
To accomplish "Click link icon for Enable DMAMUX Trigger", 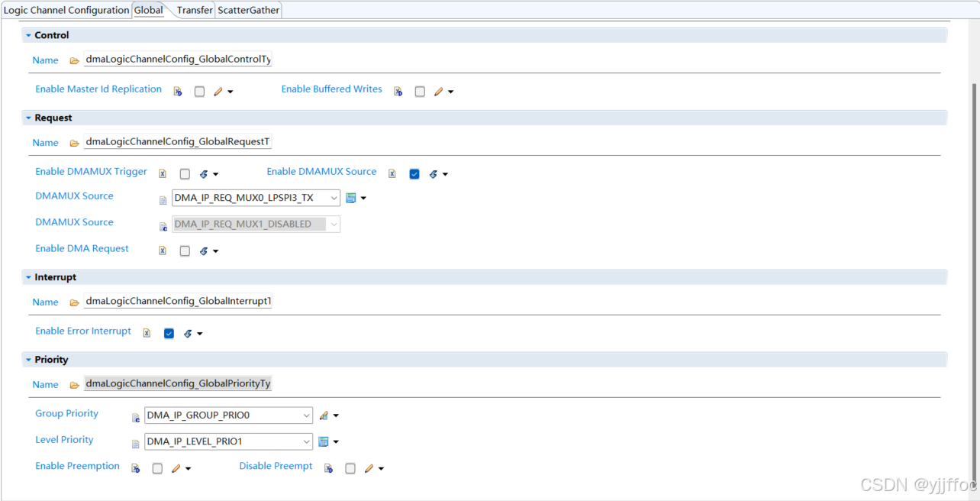I will [x=204, y=174].
